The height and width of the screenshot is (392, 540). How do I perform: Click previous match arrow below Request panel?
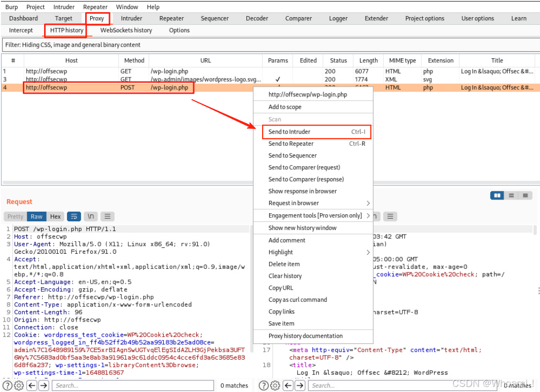pos(32,385)
